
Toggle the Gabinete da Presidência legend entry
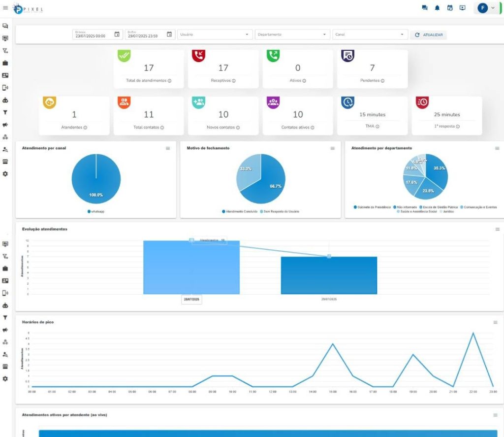click(372, 207)
